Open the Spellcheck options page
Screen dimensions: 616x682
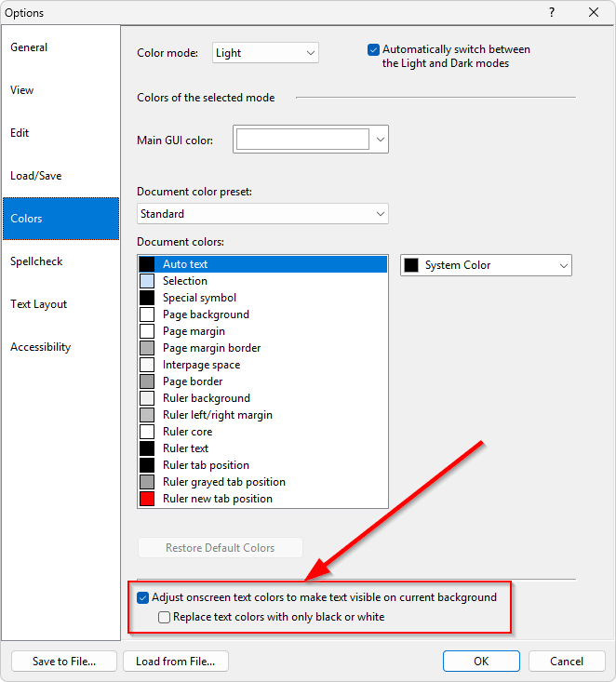click(x=60, y=261)
